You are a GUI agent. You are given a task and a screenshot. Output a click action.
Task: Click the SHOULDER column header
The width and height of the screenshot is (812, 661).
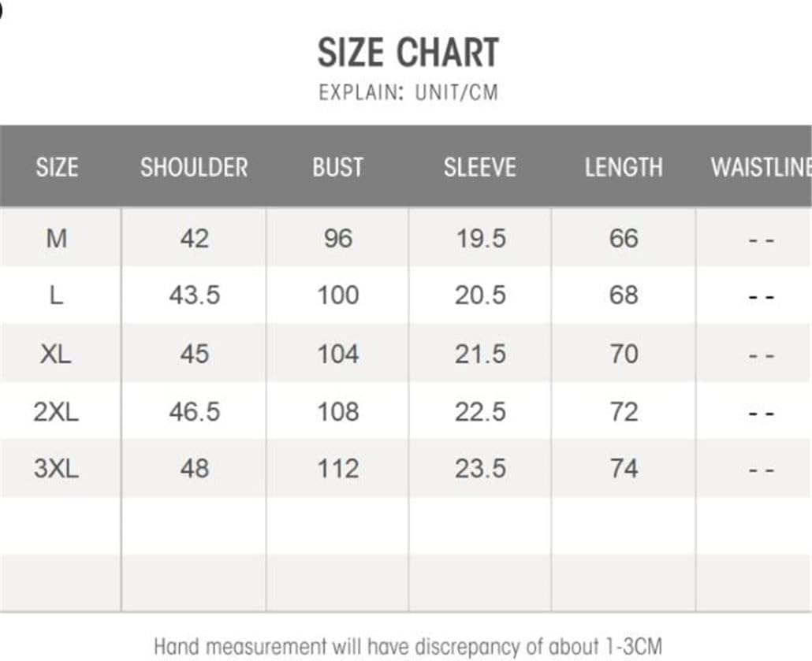(x=194, y=167)
